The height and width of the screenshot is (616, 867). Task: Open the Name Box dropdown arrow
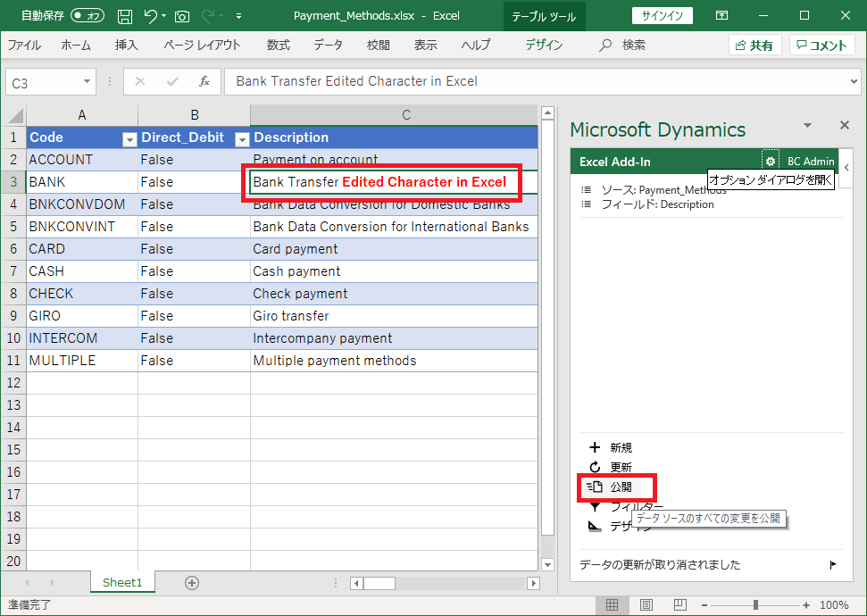tap(87, 82)
